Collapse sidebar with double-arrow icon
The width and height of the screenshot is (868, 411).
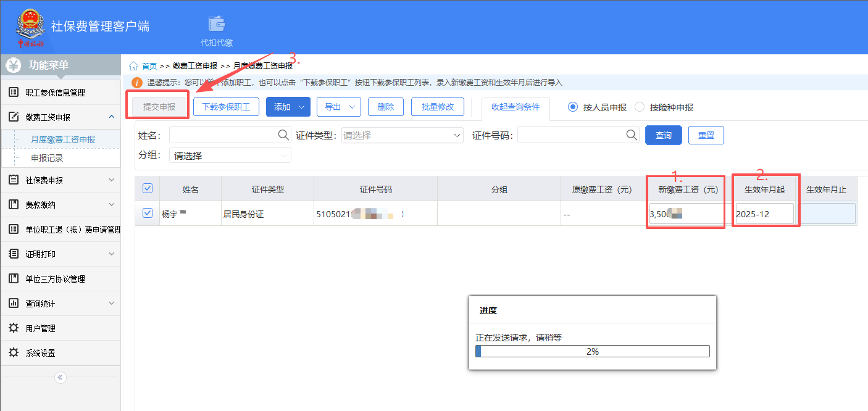(x=61, y=378)
